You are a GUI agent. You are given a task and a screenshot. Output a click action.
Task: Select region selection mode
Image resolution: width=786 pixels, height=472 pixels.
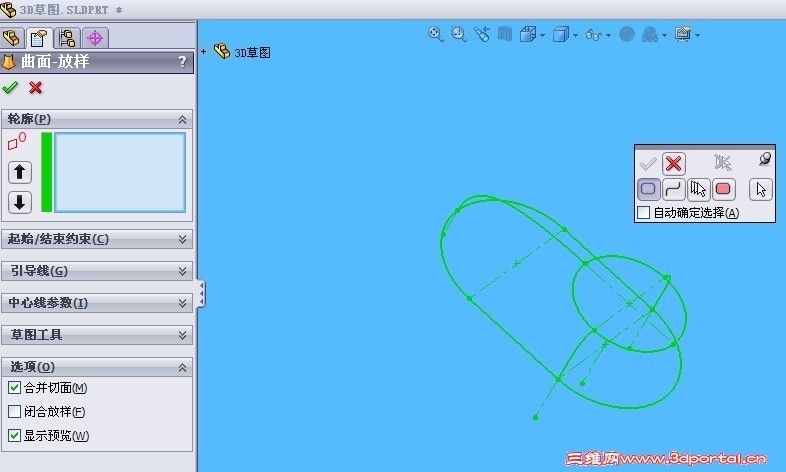[723, 189]
